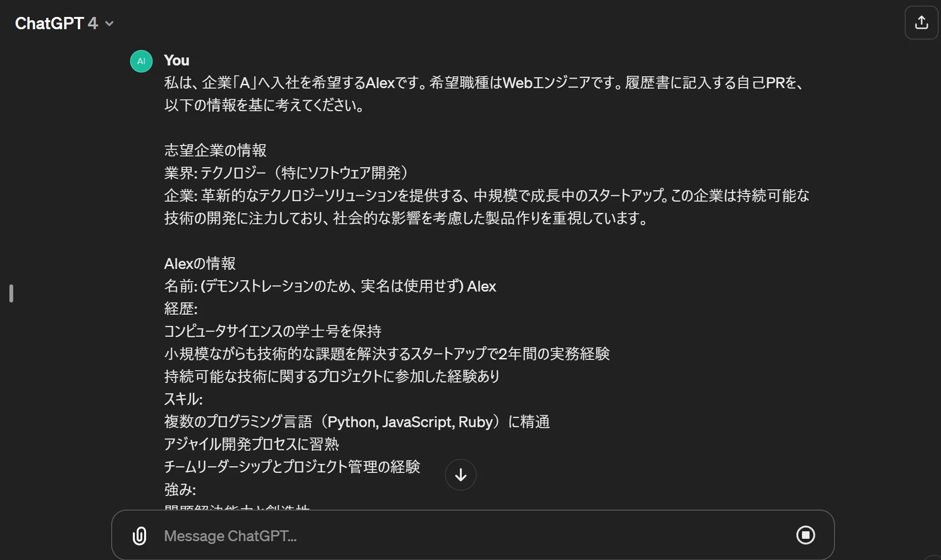The image size is (941, 560).
Task: Click the line "以下の情報を基に考えてください。"
Action: coord(264,105)
